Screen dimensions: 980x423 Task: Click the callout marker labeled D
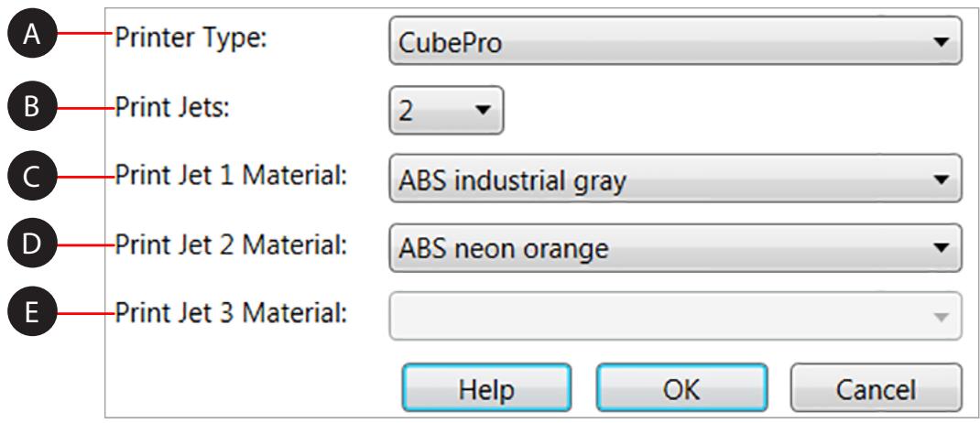coord(33,244)
